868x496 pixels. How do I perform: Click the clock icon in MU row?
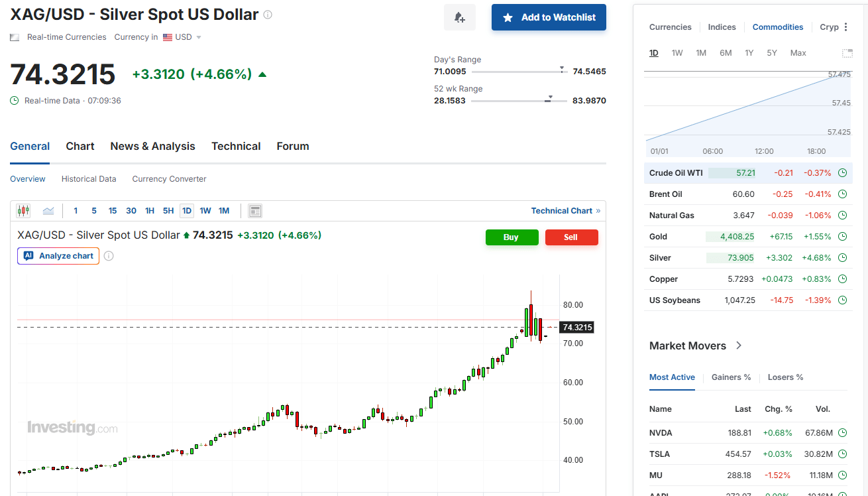[843, 475]
